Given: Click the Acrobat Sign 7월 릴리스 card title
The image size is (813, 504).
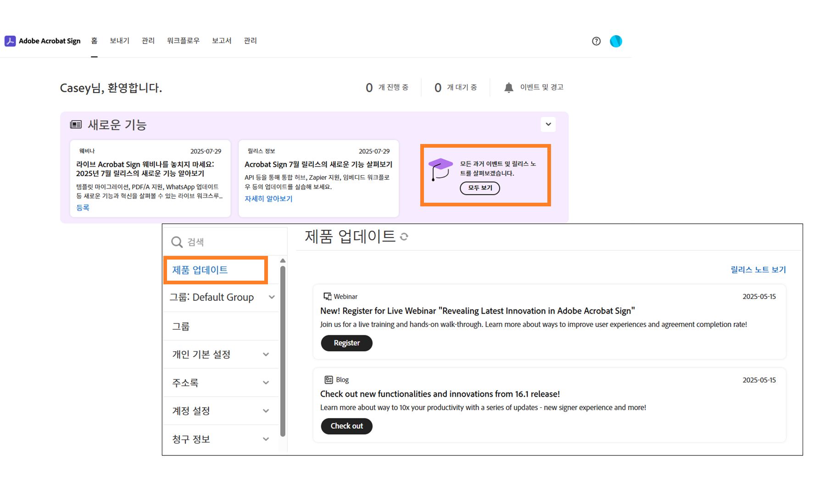Looking at the screenshot, I should pyautogui.click(x=318, y=164).
